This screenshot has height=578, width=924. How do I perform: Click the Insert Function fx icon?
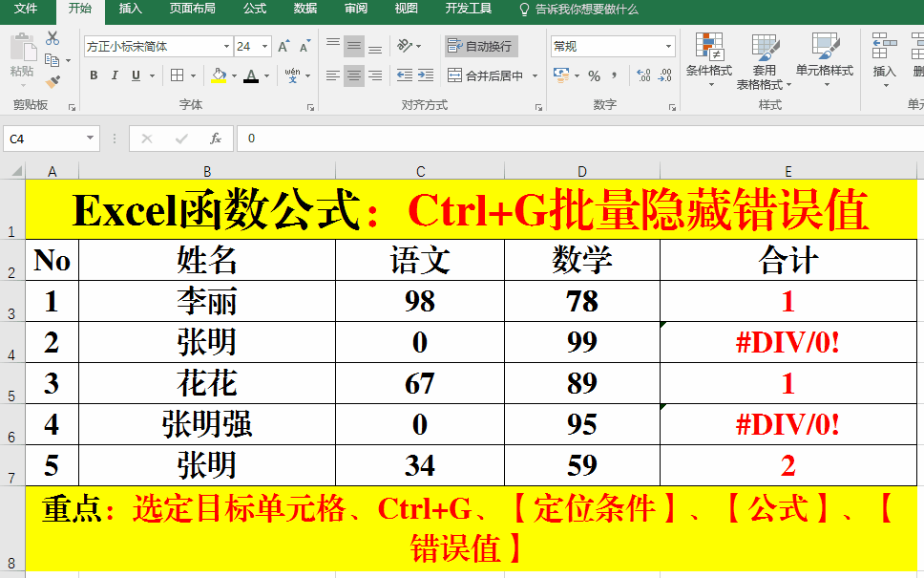tap(216, 139)
